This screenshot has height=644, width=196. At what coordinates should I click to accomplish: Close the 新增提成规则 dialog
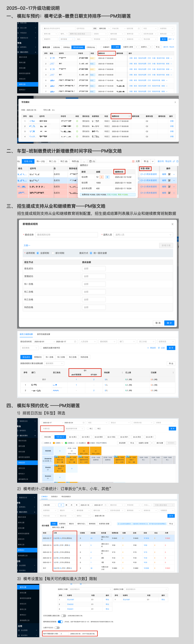point(172,224)
